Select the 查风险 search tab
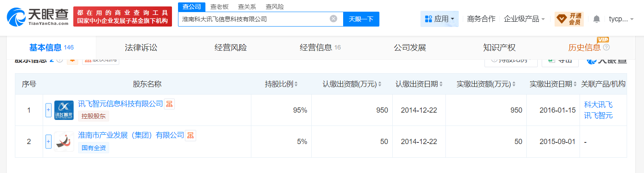Image resolution: width=644 pixels, height=173 pixels. click(x=275, y=7)
